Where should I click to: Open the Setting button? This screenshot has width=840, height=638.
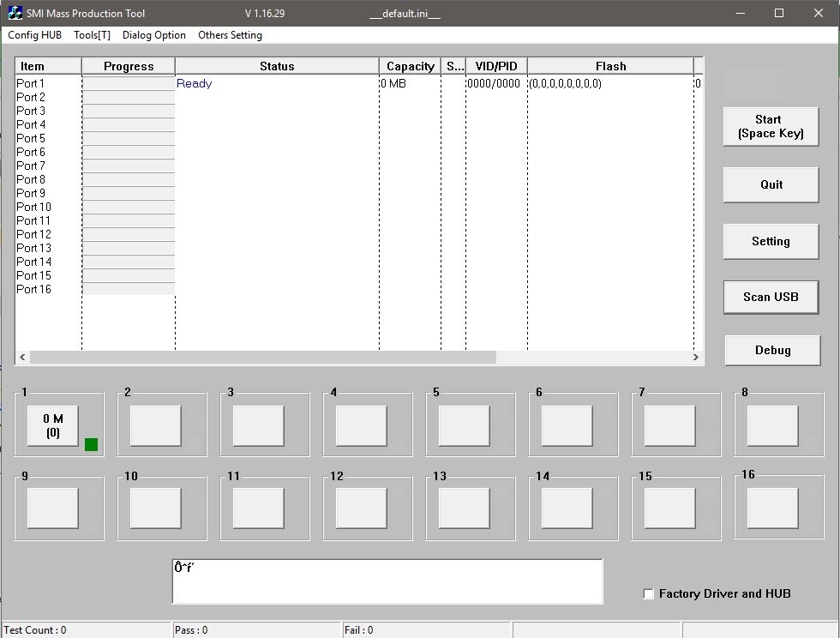pyautogui.click(x=771, y=241)
